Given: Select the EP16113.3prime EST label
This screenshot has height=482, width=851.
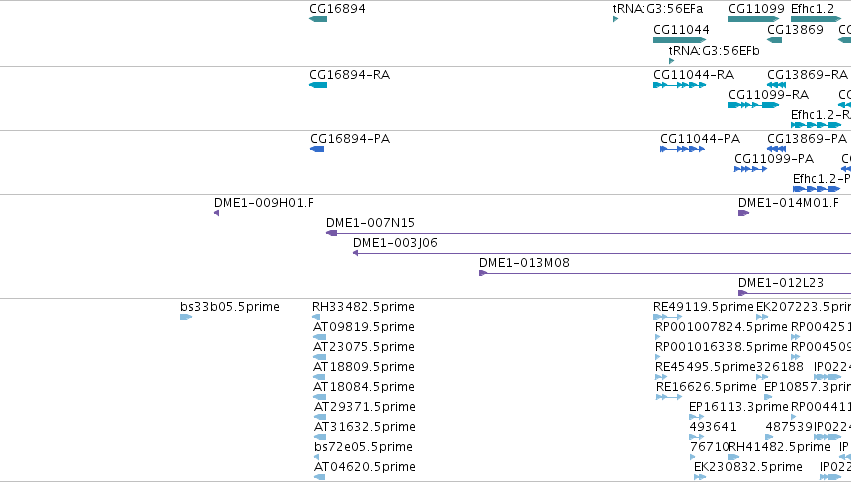Looking at the screenshot, I should click(739, 407).
